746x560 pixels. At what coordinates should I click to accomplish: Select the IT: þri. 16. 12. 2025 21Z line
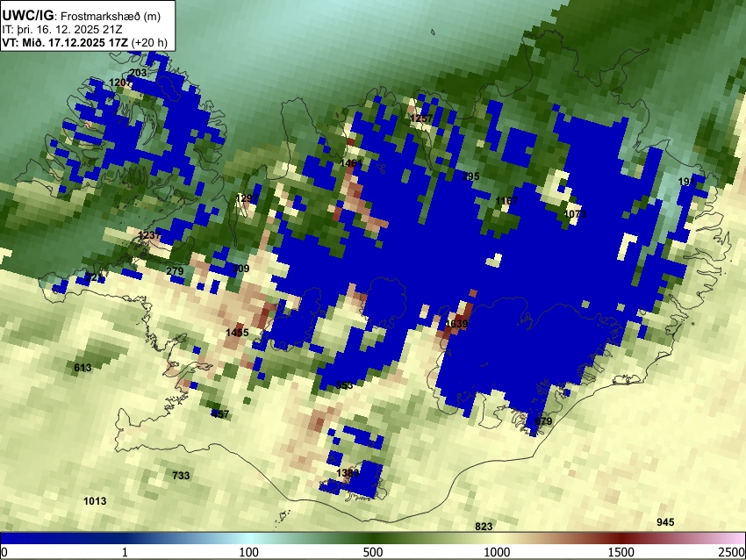click(x=62, y=30)
